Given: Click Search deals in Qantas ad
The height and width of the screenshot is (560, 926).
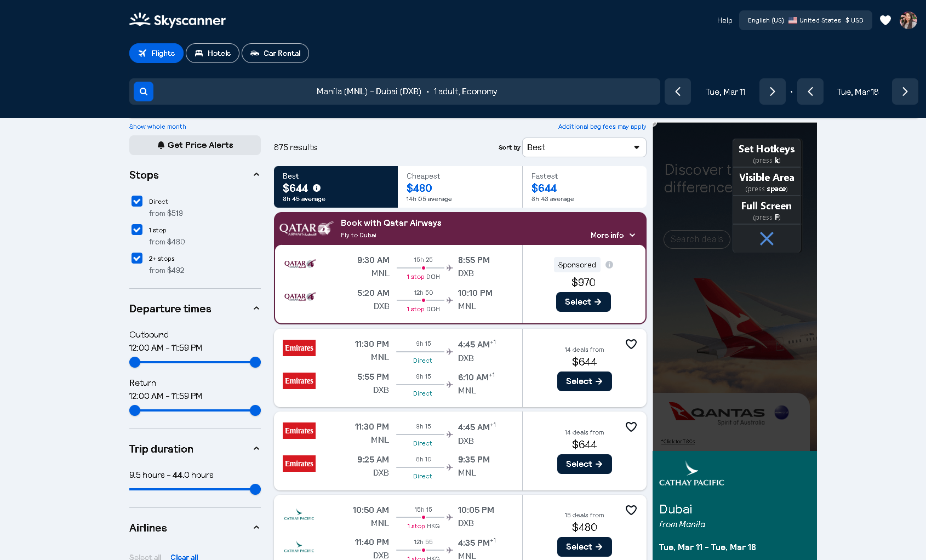Looking at the screenshot, I should pyautogui.click(x=697, y=239).
